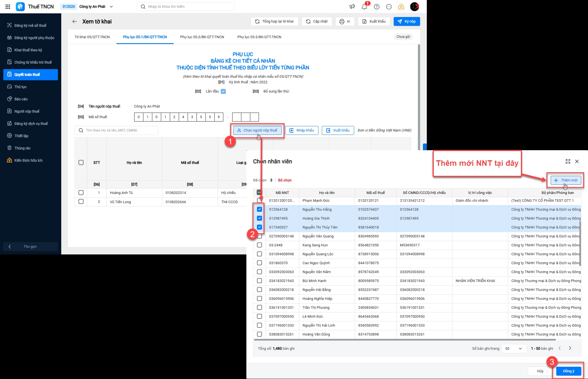This screenshot has height=379, width=588.
Task: Click the Bỏ chọn link
Action: coord(285,180)
